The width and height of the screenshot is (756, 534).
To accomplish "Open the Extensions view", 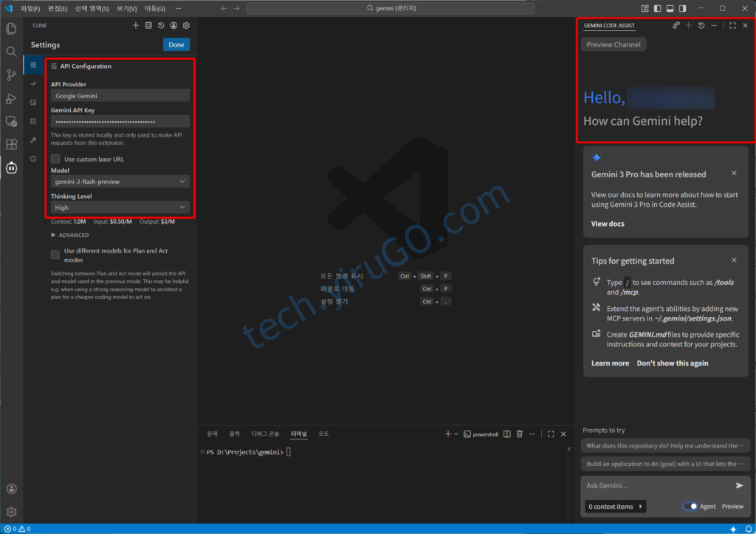I will click(11, 144).
